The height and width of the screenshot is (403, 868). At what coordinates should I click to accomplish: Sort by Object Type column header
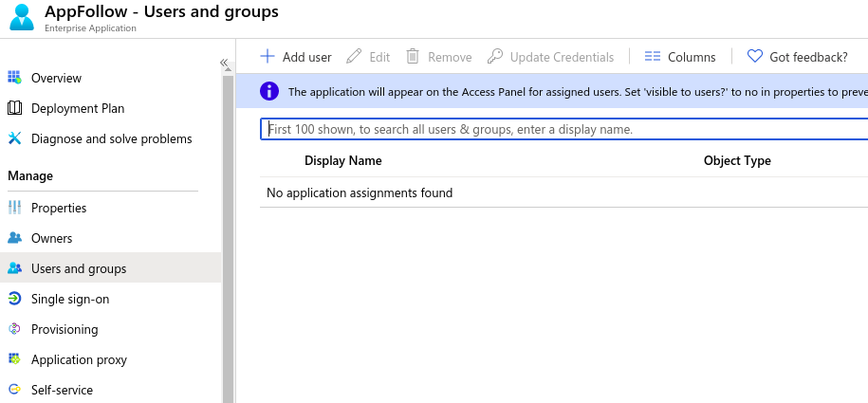coord(737,161)
